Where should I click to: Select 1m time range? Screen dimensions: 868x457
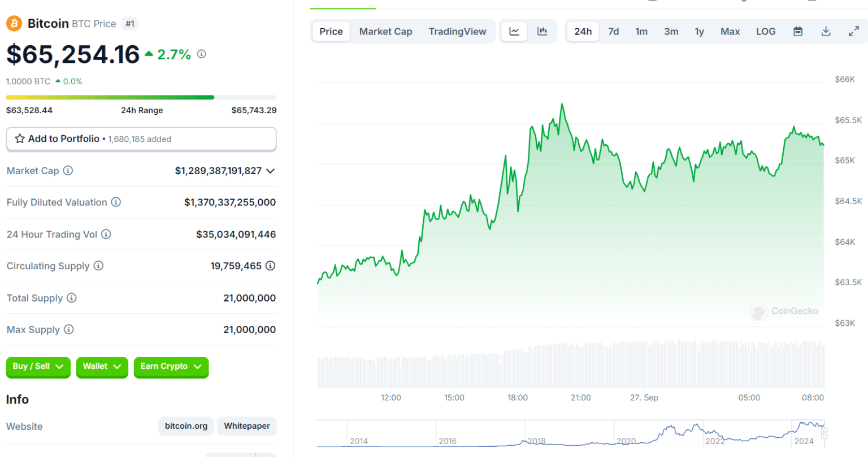(x=641, y=32)
